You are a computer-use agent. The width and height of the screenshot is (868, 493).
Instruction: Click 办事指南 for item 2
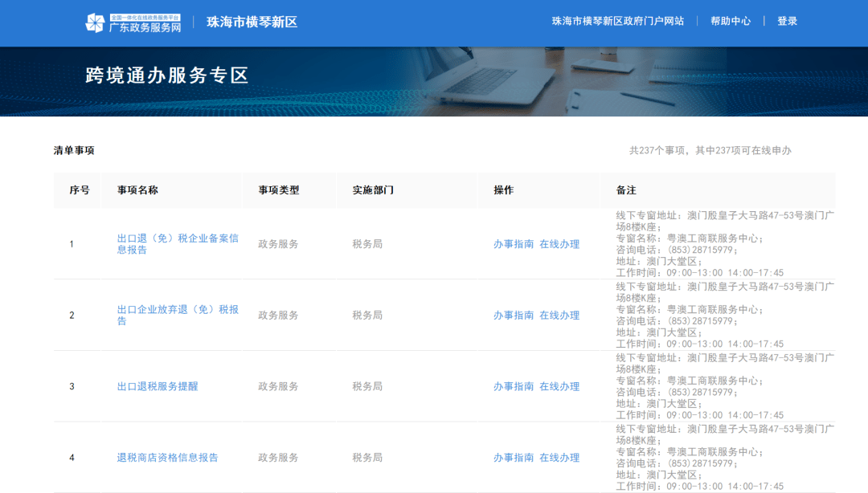513,316
